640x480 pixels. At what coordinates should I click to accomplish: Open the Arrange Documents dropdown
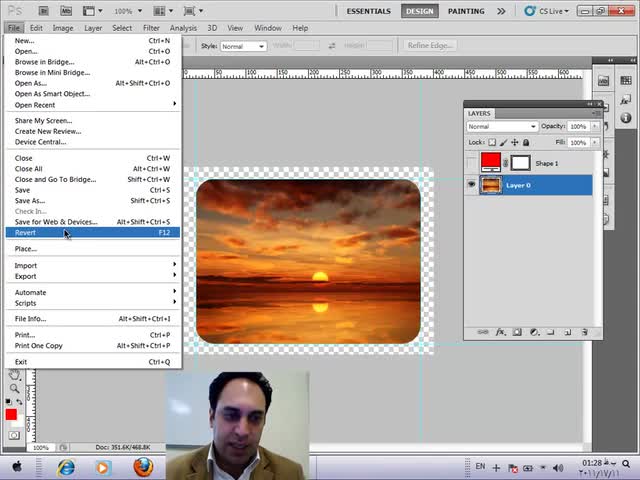point(163,11)
